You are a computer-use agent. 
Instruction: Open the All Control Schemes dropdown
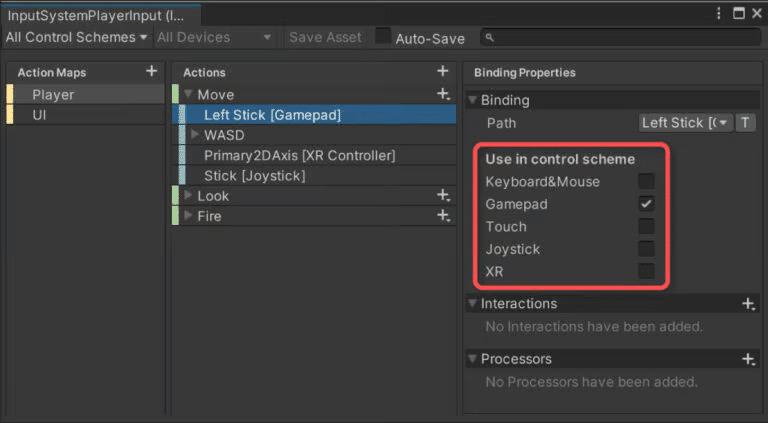coord(76,37)
